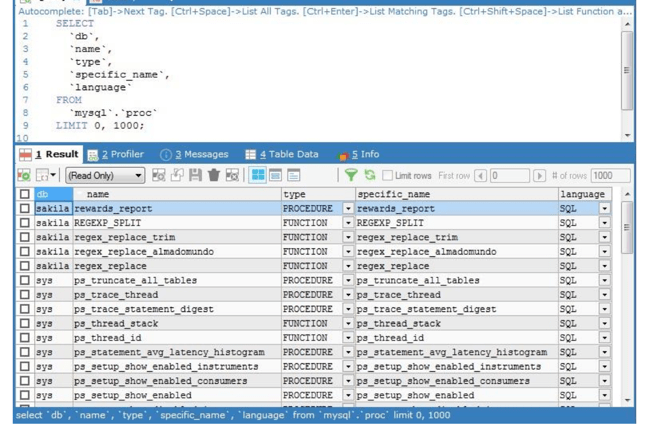Screen dimensions: 658x431
Task: Click the green filter funnel icon
Action: click(x=351, y=175)
